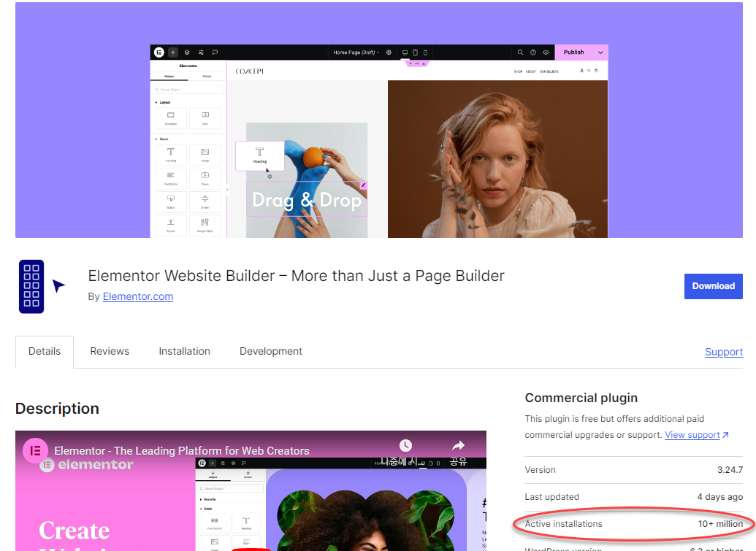
Task: Open the Installation tab
Action: (x=184, y=351)
